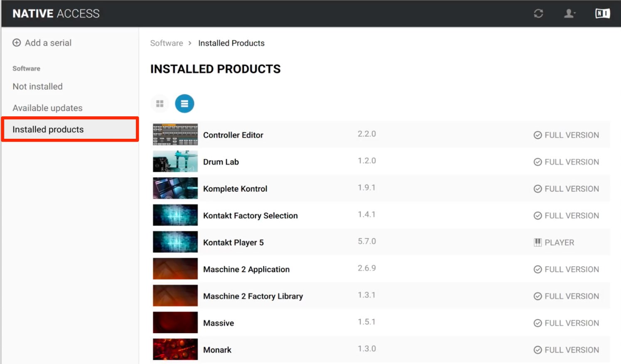Click the Komplete Kontrol thumbnail
Image resolution: width=621 pixels, height=364 pixels.
[x=175, y=188]
